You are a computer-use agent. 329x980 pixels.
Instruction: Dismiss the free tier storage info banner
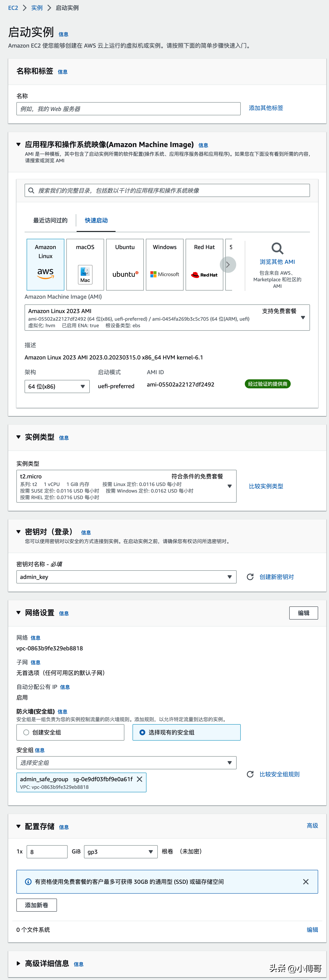coord(305,882)
